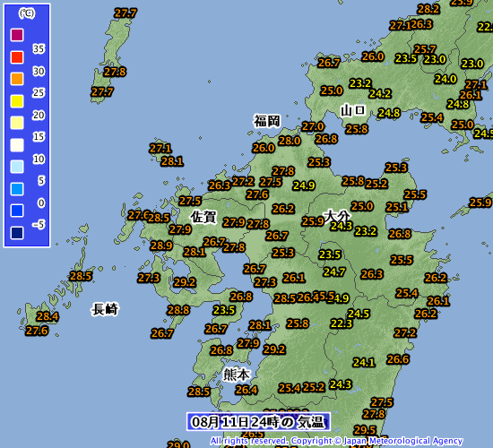Click the Japan Meteorological Agency copyright text
The height and width of the screenshot is (448, 493).
coord(336,441)
